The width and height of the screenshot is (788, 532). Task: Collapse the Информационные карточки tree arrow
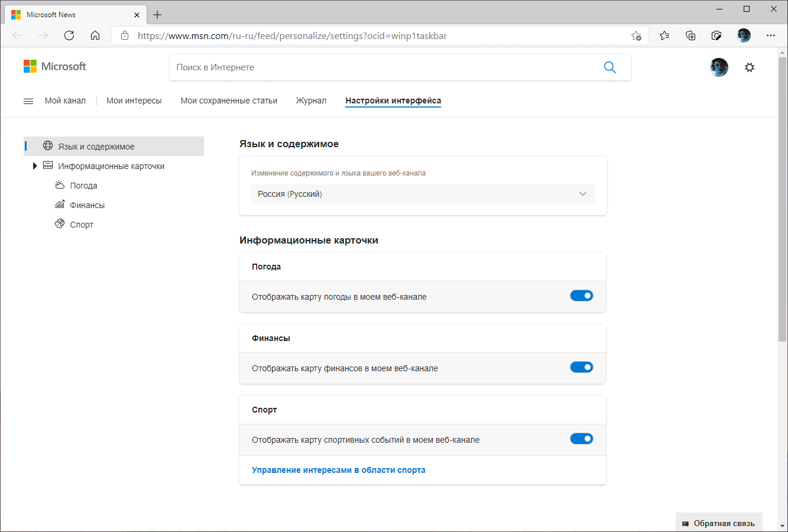(35, 166)
